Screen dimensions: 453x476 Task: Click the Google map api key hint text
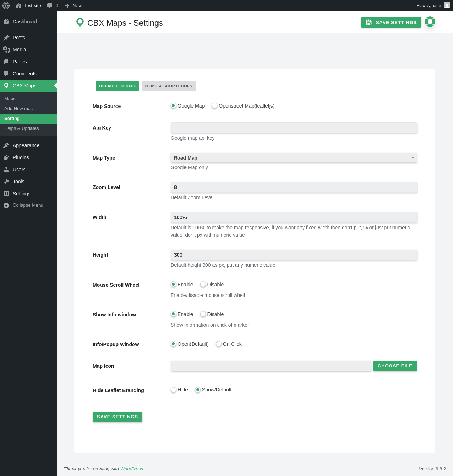[x=193, y=138]
